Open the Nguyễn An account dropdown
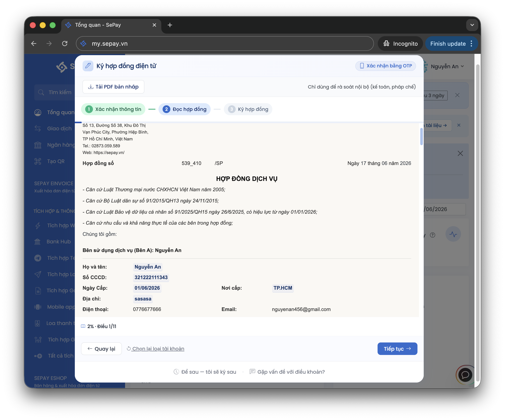 pos(447,67)
